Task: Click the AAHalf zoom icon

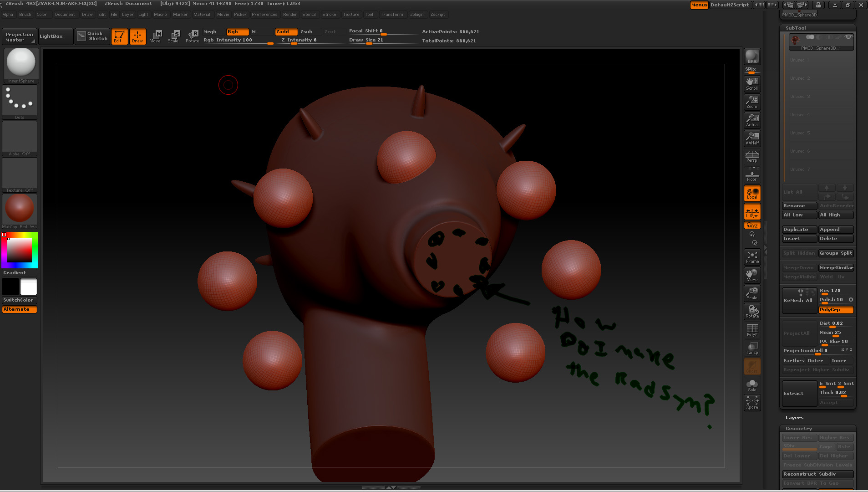Action: click(x=752, y=138)
